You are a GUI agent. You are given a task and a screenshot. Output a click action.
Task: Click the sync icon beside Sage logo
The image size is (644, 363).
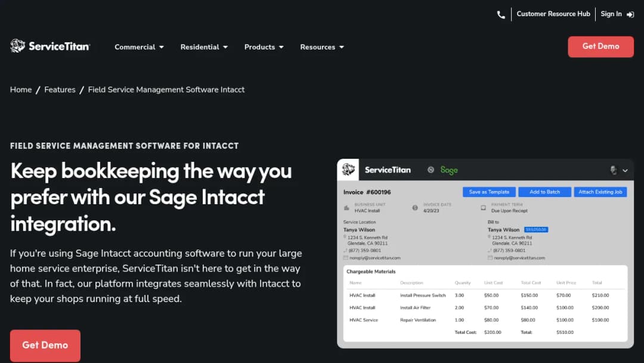(431, 170)
